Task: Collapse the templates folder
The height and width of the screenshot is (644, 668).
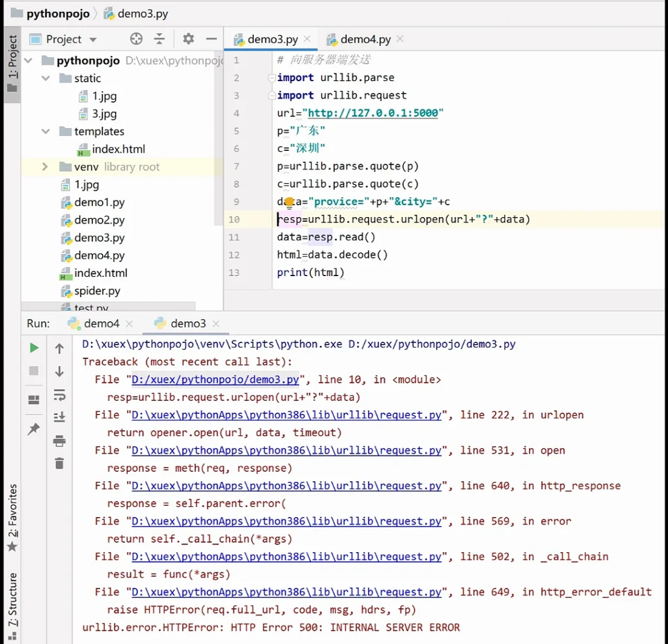Action: click(x=45, y=131)
